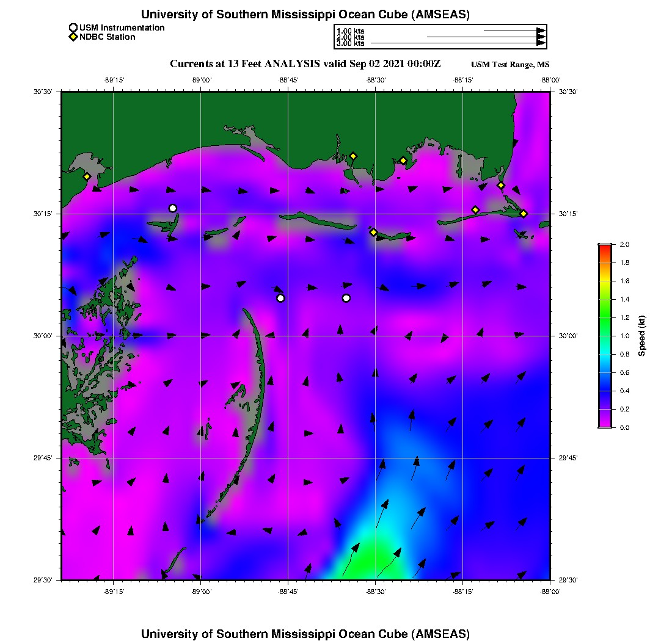Click the westernmost yellow NDBC station diamond

tap(87, 176)
